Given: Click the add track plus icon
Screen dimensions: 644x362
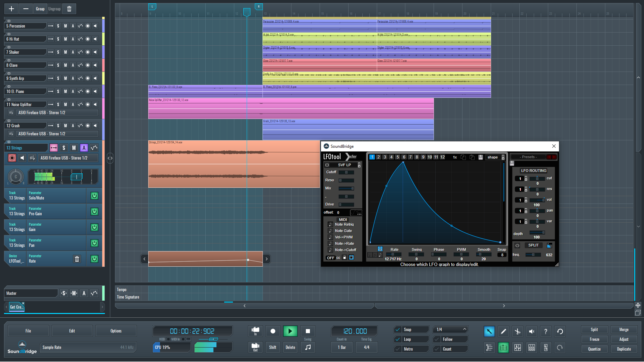Looking at the screenshot, I should coord(11,9).
